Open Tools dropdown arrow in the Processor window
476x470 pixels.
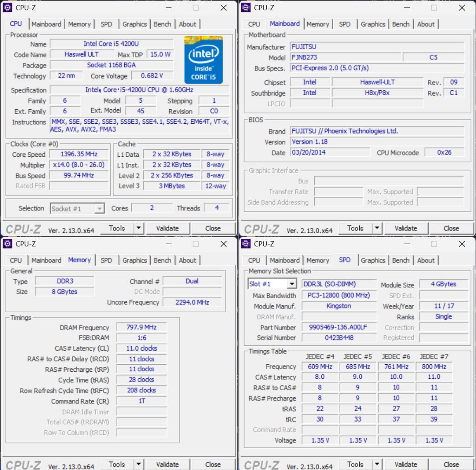pos(138,228)
